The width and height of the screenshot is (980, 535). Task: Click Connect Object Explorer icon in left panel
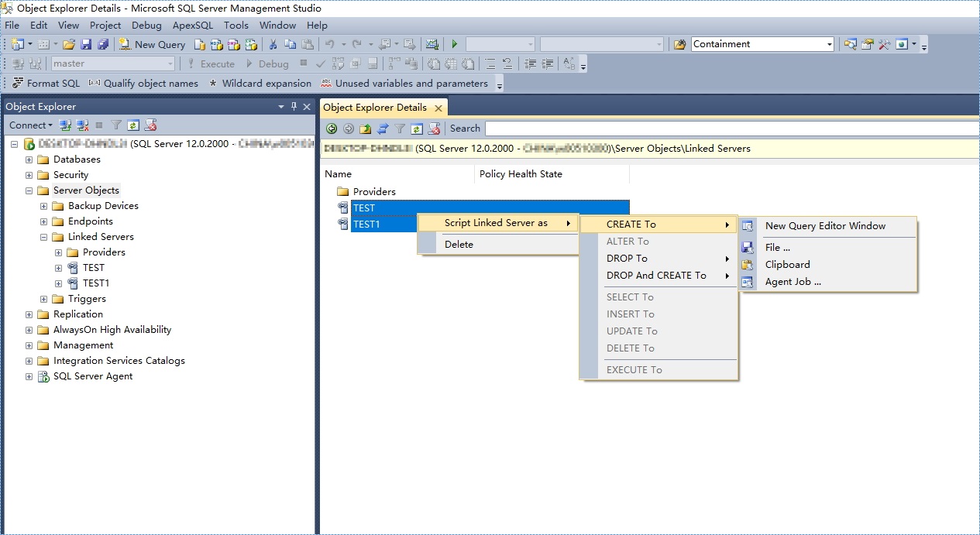point(65,125)
